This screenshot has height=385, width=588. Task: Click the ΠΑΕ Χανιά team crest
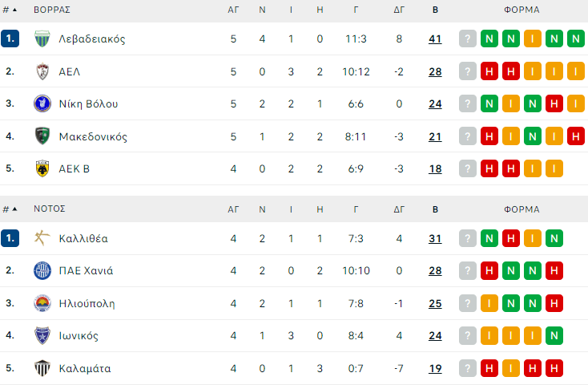(x=42, y=270)
